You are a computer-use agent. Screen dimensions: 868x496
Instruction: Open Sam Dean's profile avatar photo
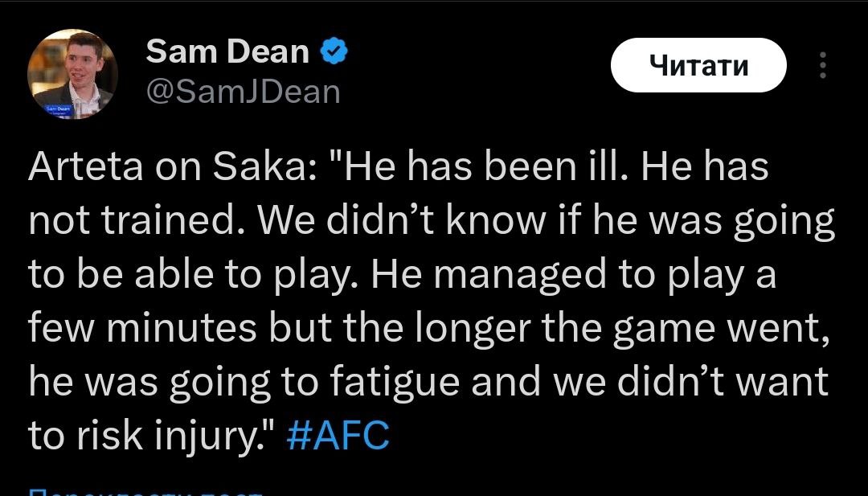(72, 74)
